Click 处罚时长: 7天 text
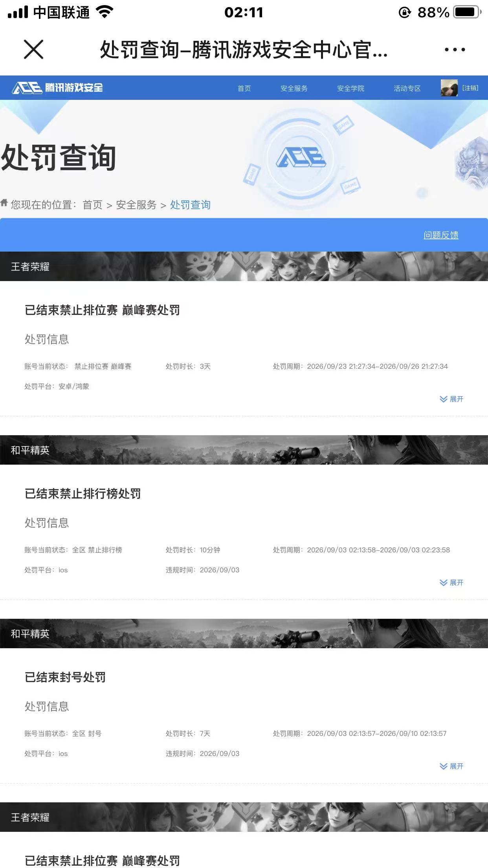 click(188, 734)
